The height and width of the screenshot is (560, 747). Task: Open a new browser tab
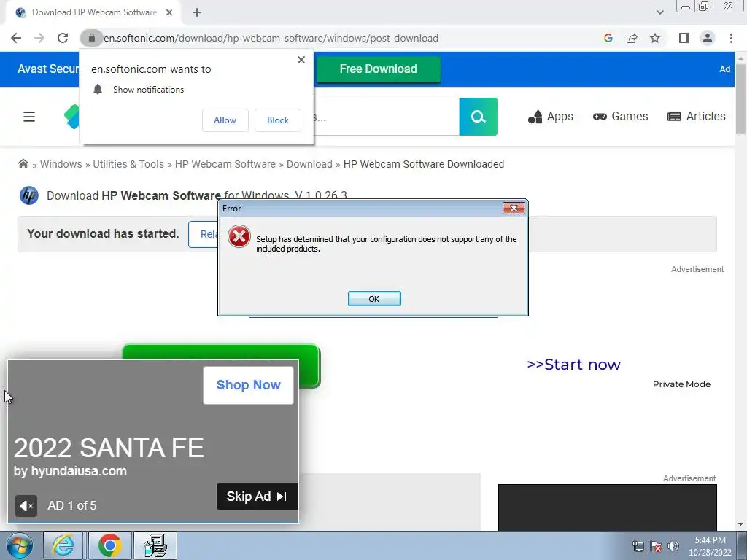coord(197,12)
